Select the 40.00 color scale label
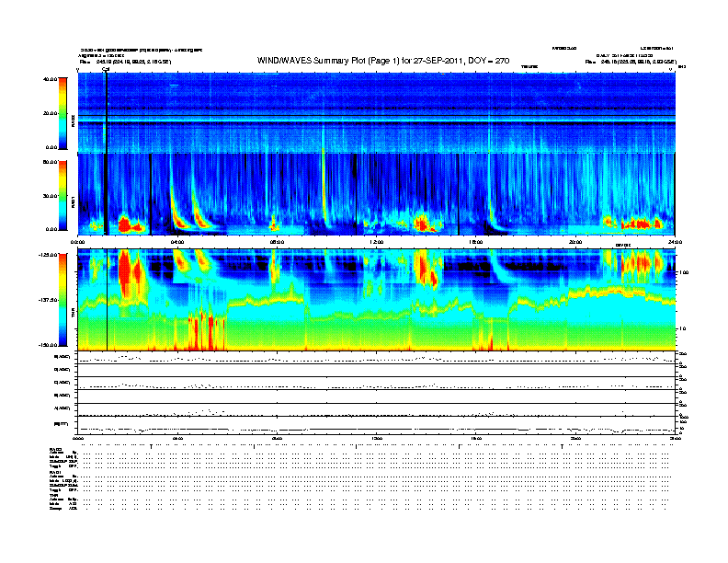This screenshot has height=563, width=728. (50, 79)
